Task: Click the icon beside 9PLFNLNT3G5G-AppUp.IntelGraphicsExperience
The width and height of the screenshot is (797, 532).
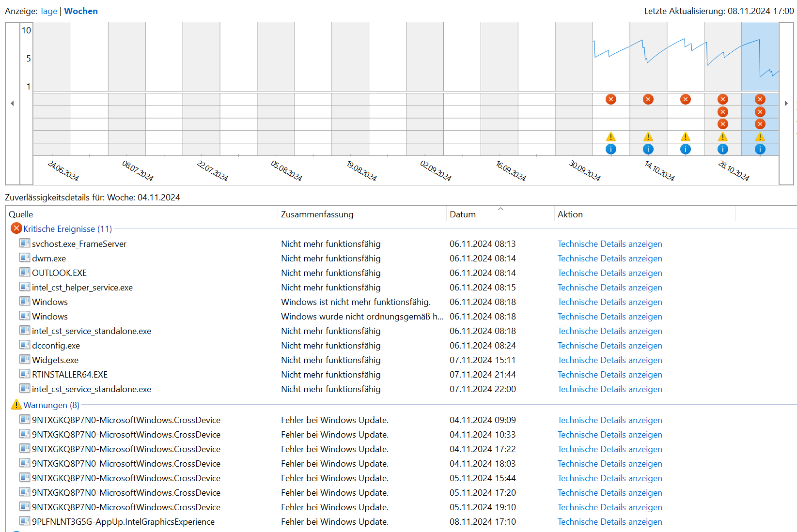Action: [25, 521]
